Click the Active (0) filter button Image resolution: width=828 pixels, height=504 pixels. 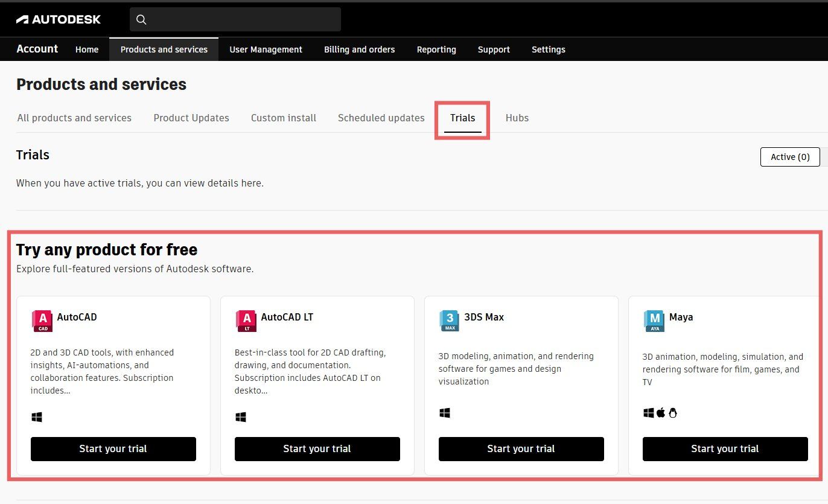pos(790,157)
